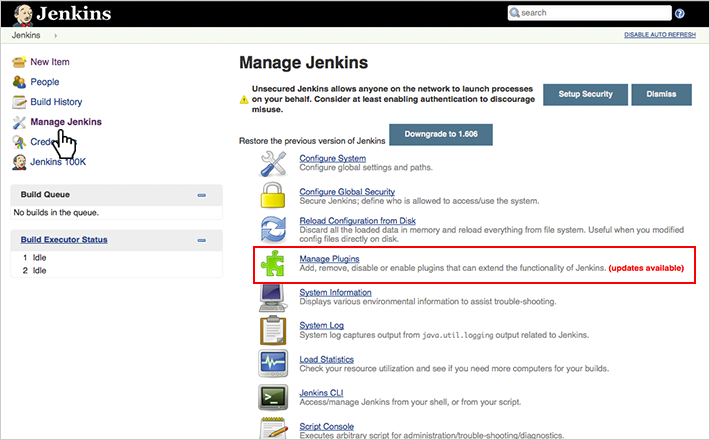Open the Build History sidebar link
The width and height of the screenshot is (710, 440).
(56, 102)
